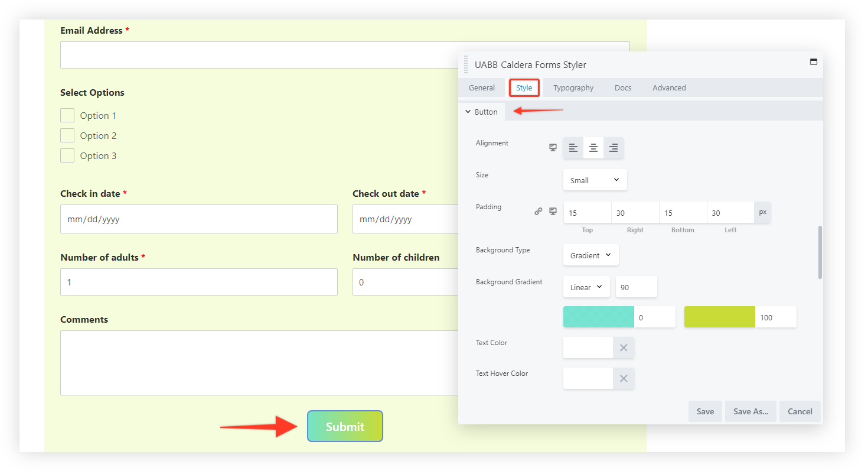This screenshot has height=474, width=868.
Task: Click the Check in date field
Action: pos(198,219)
